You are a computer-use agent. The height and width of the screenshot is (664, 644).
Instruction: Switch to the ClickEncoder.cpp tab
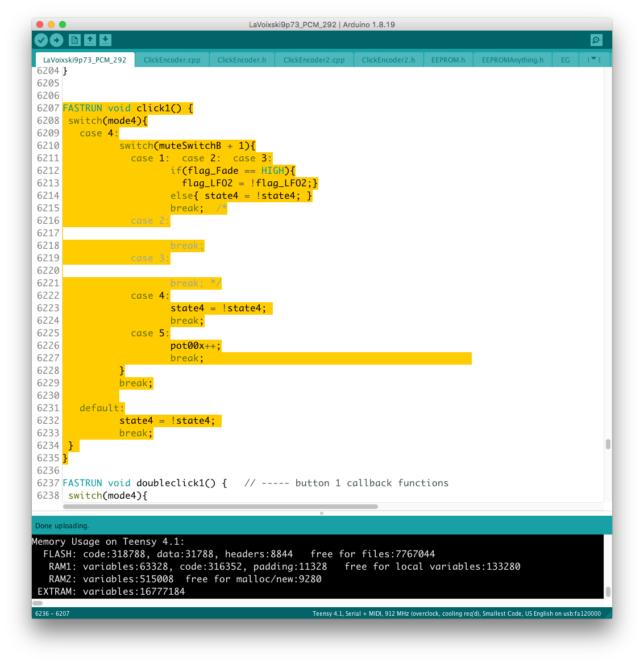(x=172, y=60)
